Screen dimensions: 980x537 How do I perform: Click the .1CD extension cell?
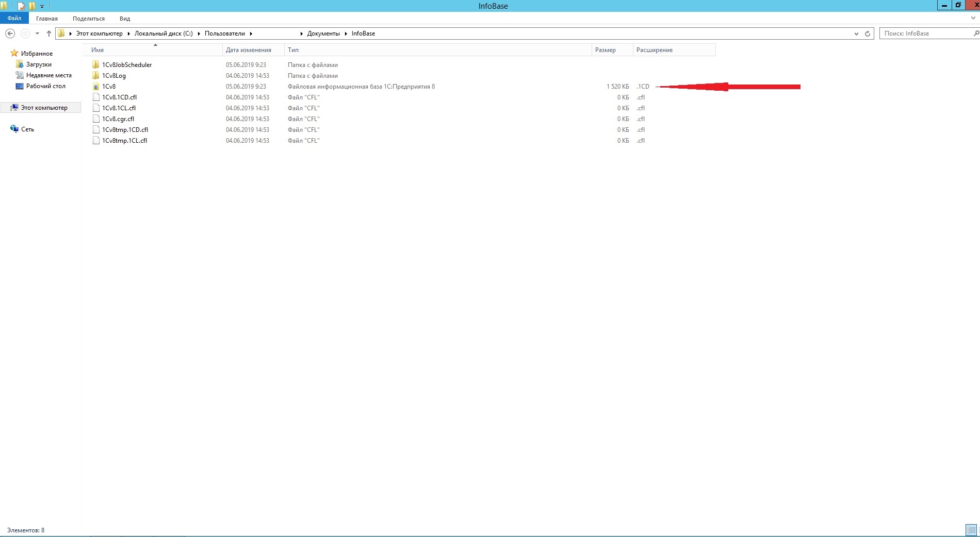pyautogui.click(x=643, y=87)
